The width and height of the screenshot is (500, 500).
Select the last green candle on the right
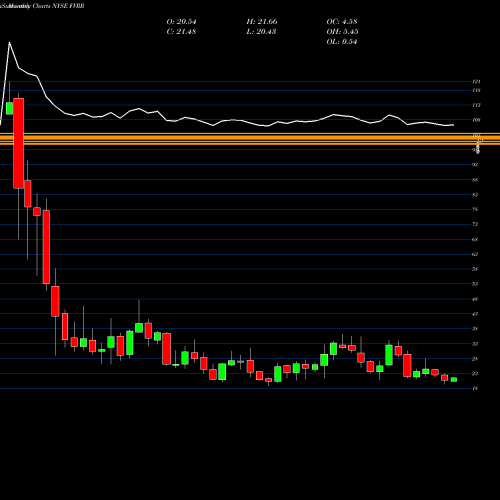click(454, 379)
